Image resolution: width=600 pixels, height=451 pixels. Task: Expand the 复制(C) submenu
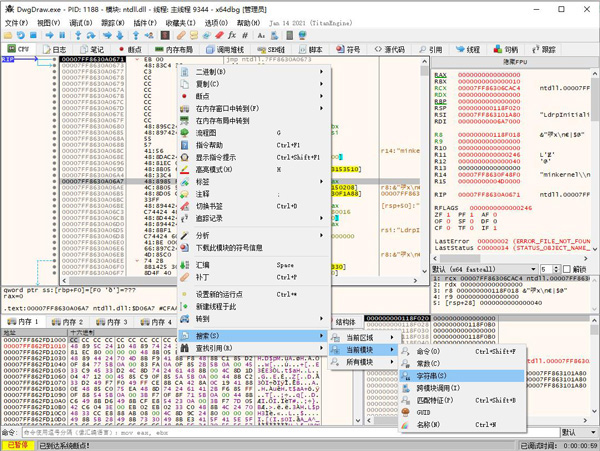pyautogui.click(x=254, y=84)
